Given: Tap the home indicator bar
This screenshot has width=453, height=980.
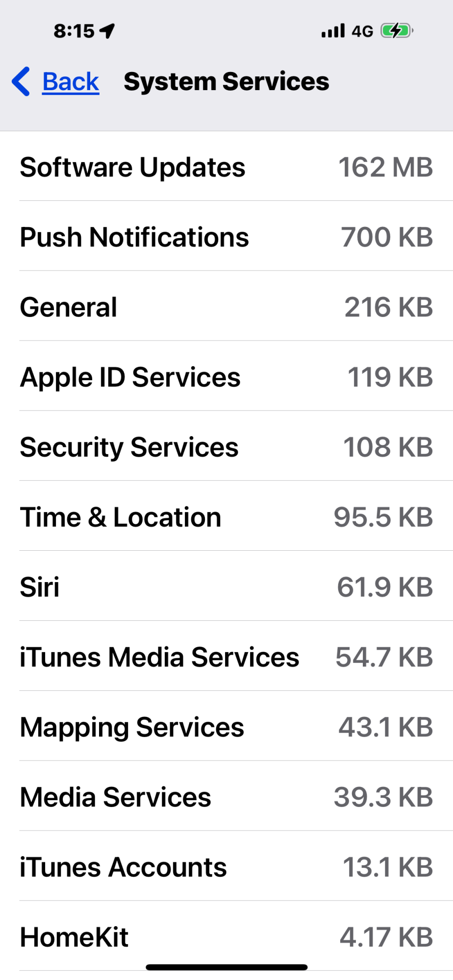Looking at the screenshot, I should tap(226, 967).
